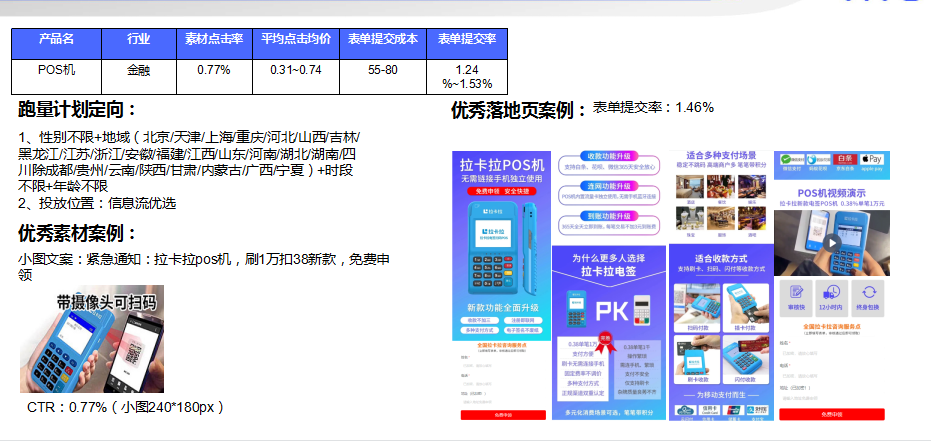Image resolution: width=931 pixels, height=441 pixels.
Task: Click the POS机 table cell
Action: click(x=56, y=77)
